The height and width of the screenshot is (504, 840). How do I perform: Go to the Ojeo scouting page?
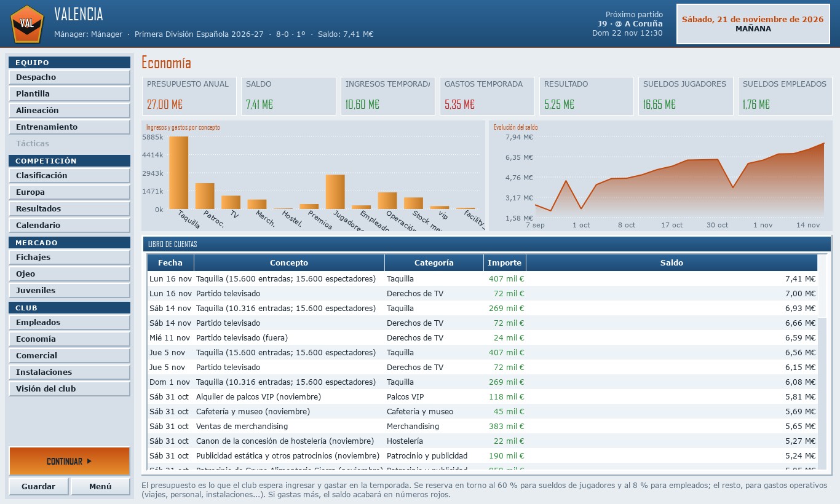click(x=69, y=274)
